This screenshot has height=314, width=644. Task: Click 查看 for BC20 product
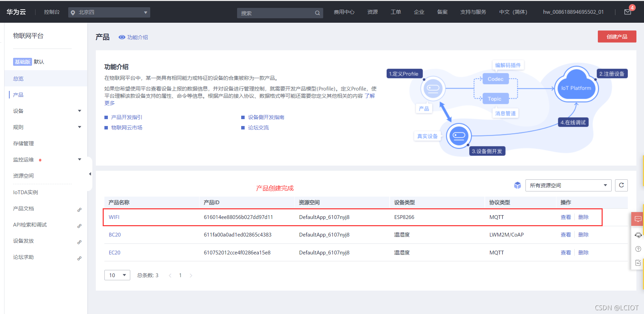[566, 235]
